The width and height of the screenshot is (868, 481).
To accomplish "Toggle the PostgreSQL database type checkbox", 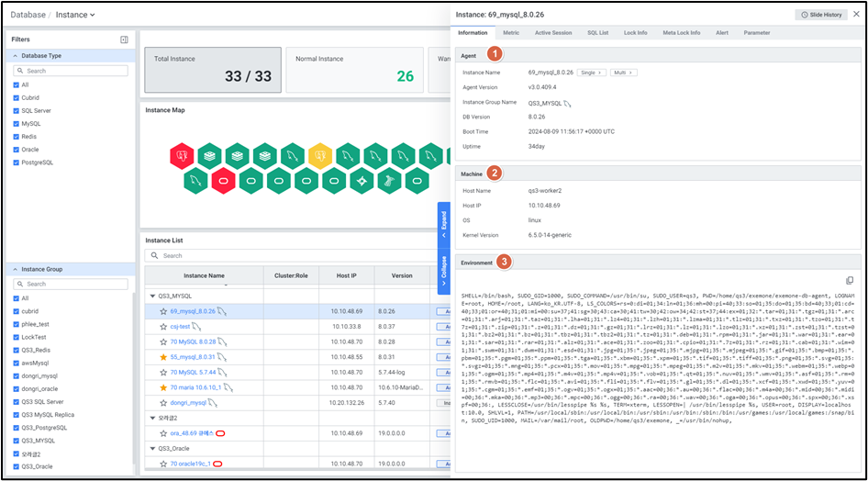I will point(16,162).
